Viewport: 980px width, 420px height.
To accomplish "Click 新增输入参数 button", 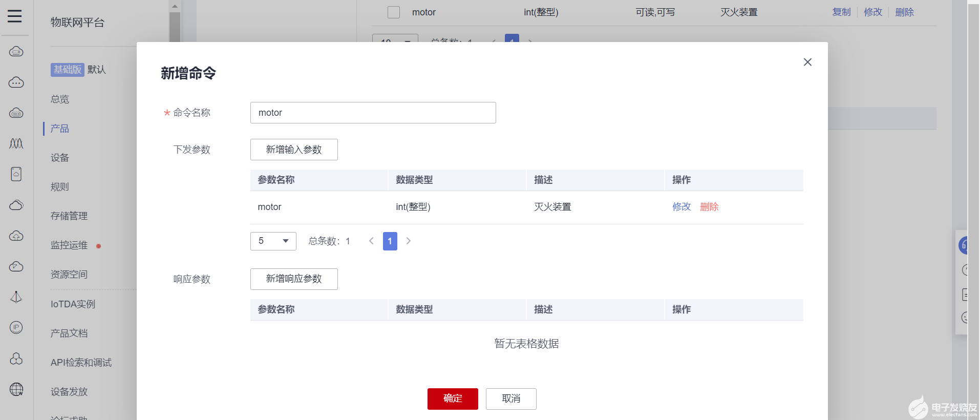I will click(294, 150).
